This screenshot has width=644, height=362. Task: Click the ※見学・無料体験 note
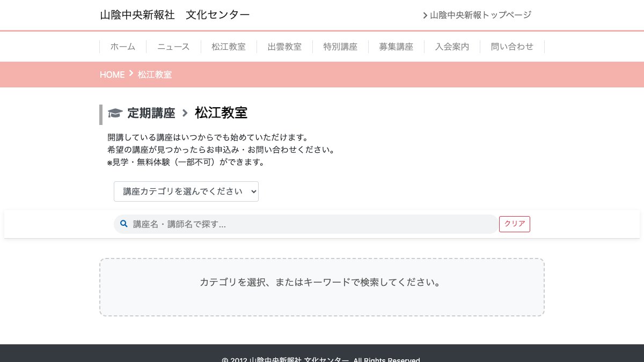[x=187, y=162]
